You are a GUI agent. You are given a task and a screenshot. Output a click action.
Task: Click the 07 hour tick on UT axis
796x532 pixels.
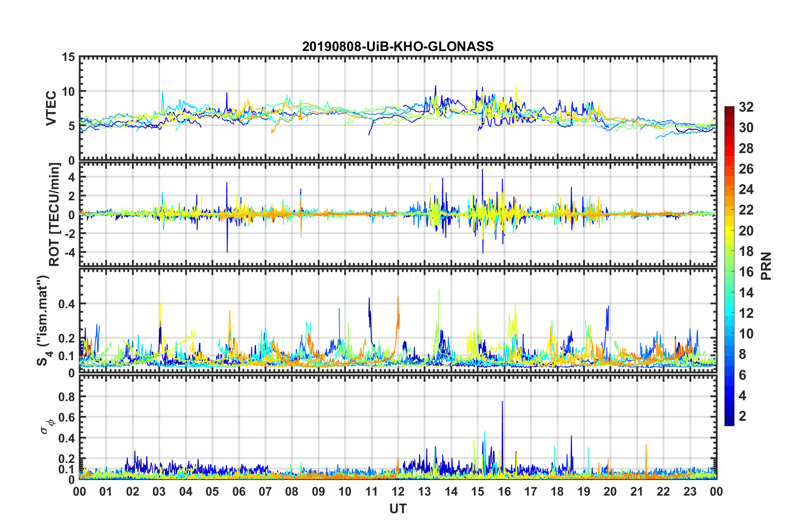(265, 491)
